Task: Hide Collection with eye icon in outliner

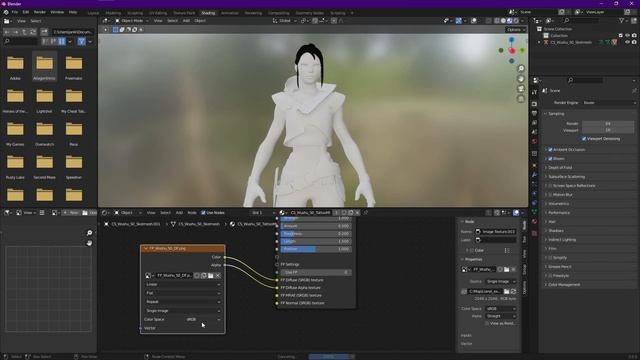Action: click(x=627, y=36)
